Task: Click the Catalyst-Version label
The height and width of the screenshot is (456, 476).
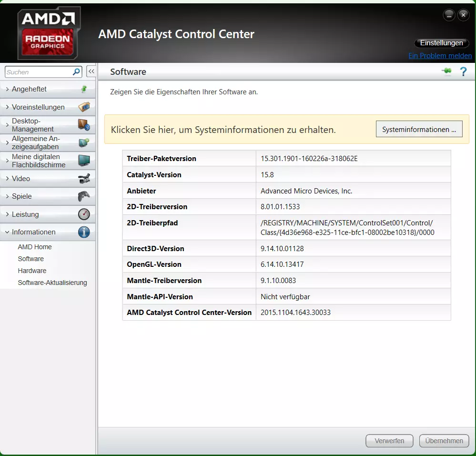Action: click(x=154, y=174)
